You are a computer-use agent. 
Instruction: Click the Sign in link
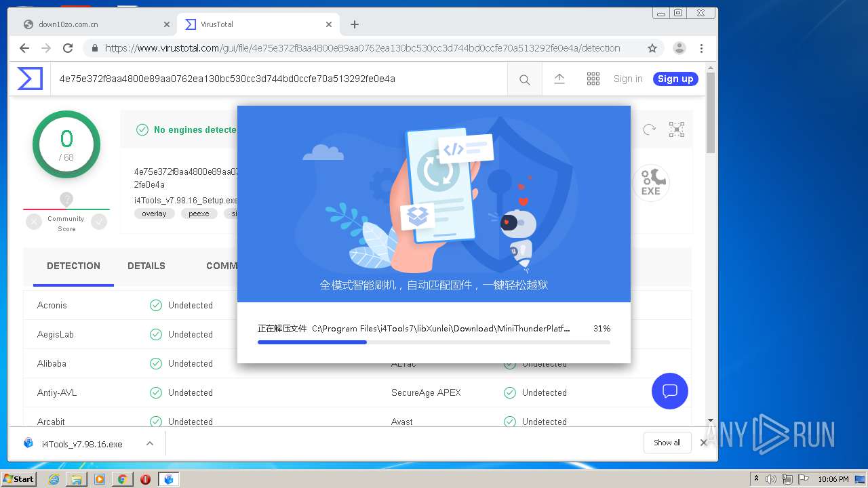pos(628,79)
